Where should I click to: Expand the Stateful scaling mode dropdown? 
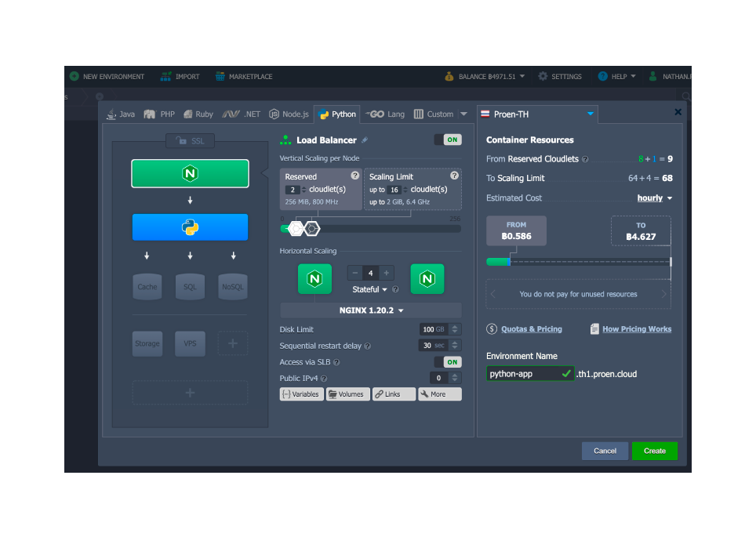point(370,289)
